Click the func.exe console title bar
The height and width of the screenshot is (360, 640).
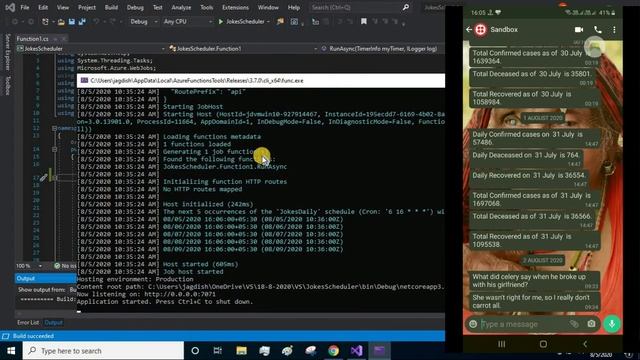click(261, 80)
